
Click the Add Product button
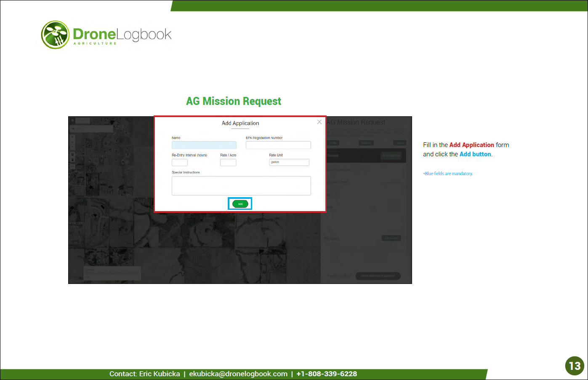pos(391,238)
